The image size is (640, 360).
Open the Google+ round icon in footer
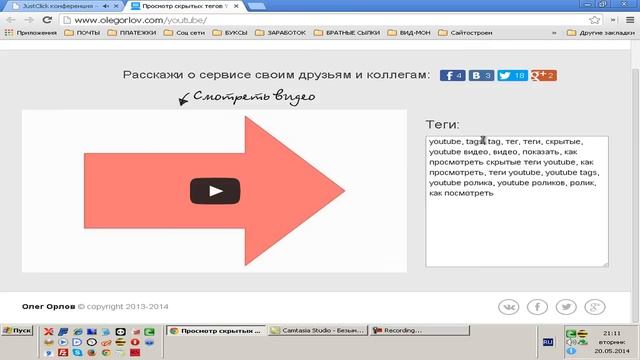tap(595, 307)
